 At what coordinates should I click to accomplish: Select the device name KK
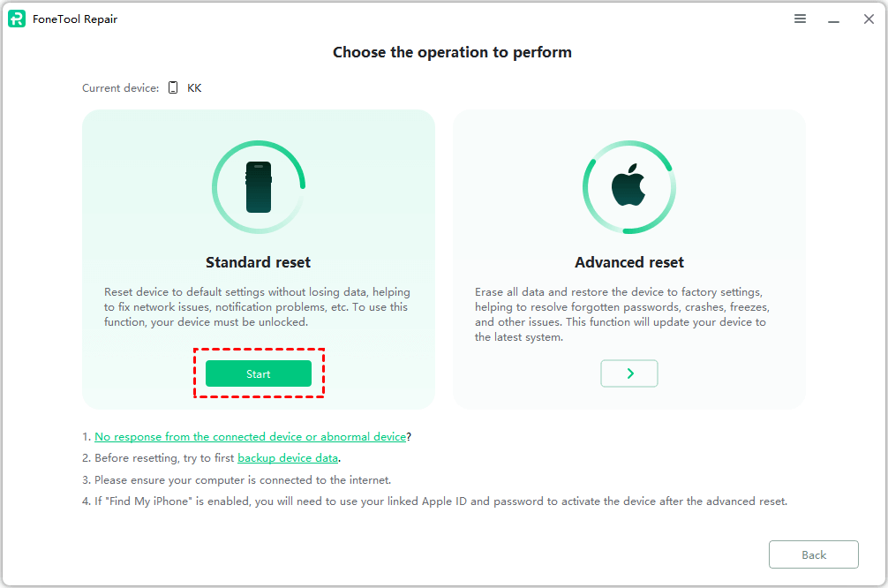(194, 88)
